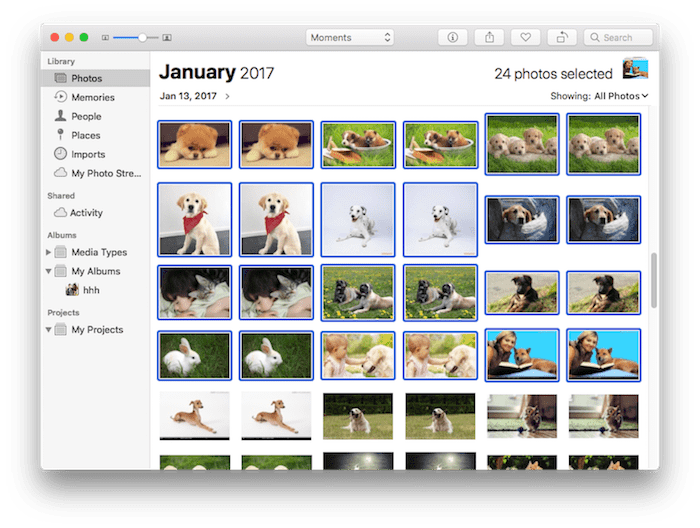Collapse the My Projects folder

pos(47,329)
